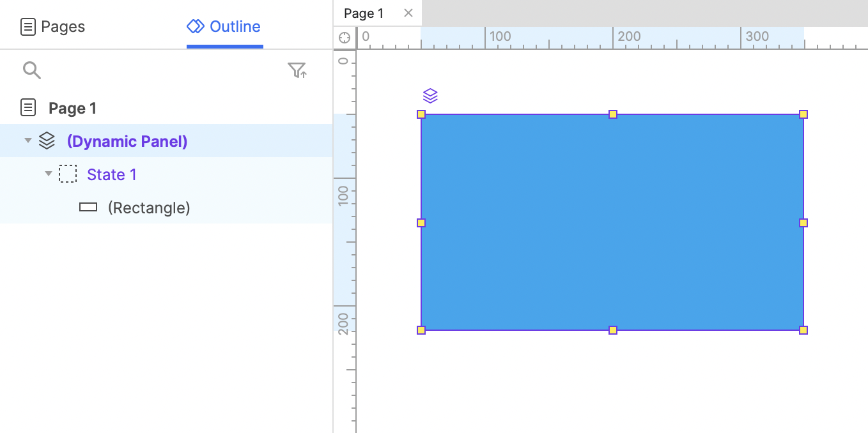Click the top-left resize handle of the panel
868x433 pixels.
tap(421, 114)
